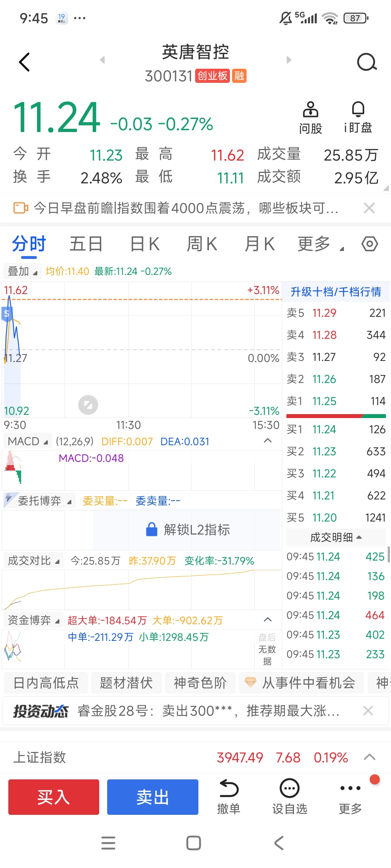Switch to 五日 chart tab

tap(86, 244)
